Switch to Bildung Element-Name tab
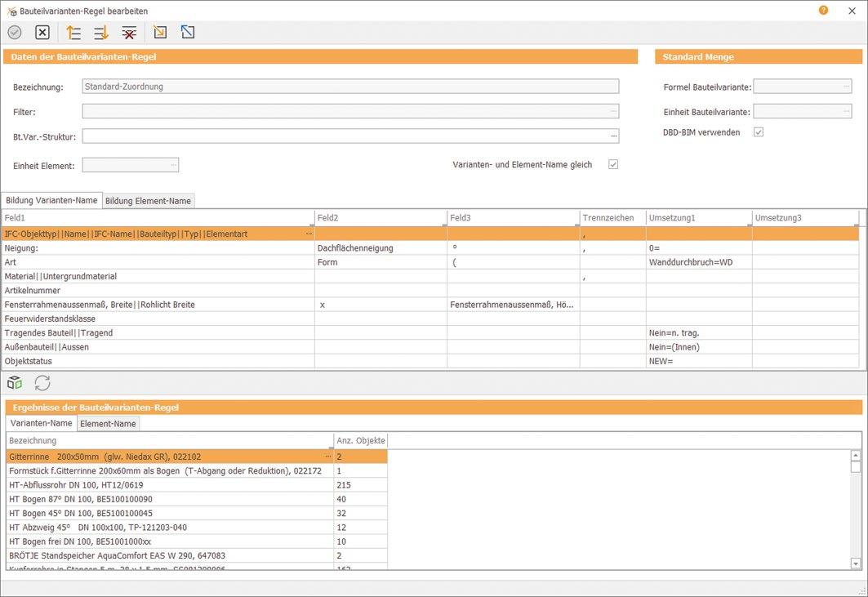 (x=149, y=201)
